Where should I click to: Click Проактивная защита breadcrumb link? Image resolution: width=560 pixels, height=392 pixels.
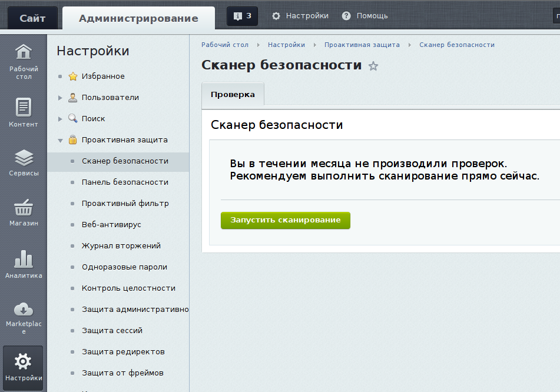[362, 45]
